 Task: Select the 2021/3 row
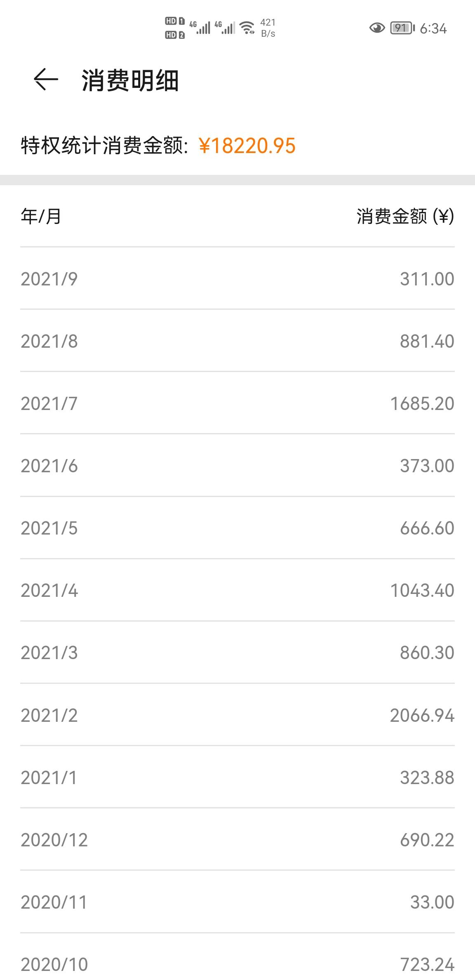pos(237,653)
